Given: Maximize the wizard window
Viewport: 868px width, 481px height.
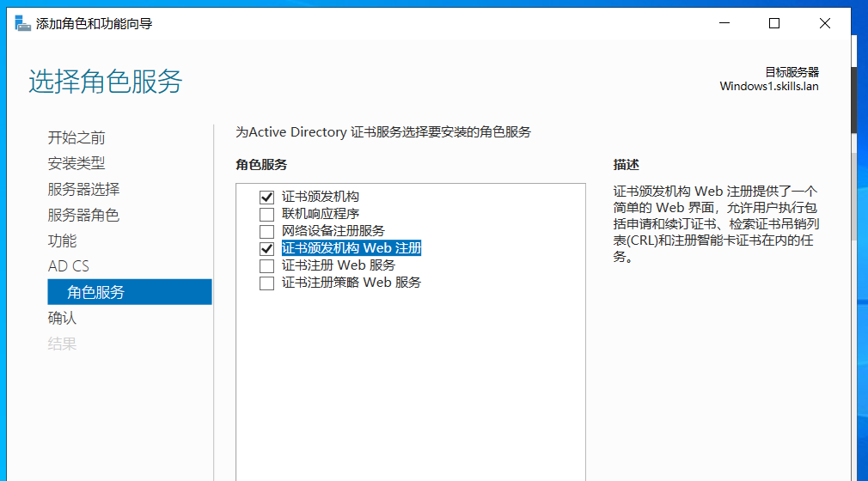Looking at the screenshot, I should (x=774, y=24).
